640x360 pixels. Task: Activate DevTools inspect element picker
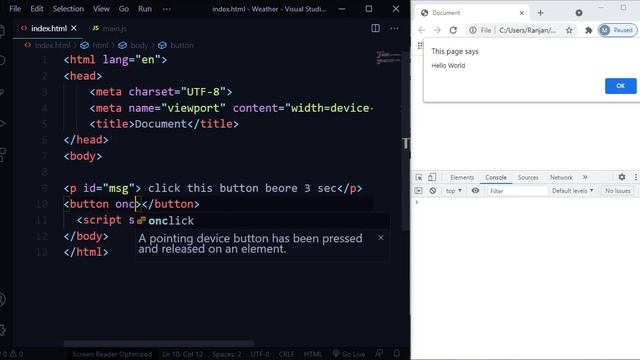point(419,177)
